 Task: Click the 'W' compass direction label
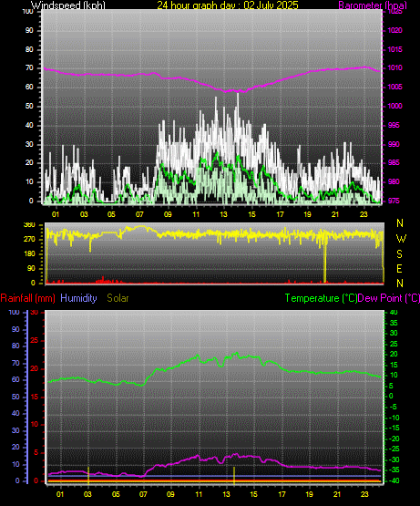[x=401, y=239]
